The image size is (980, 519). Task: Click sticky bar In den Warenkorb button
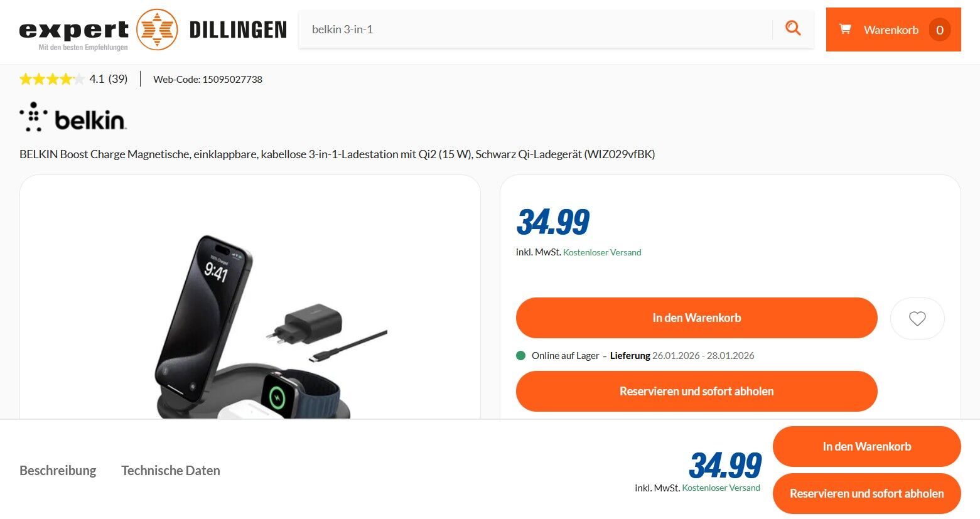tap(866, 446)
